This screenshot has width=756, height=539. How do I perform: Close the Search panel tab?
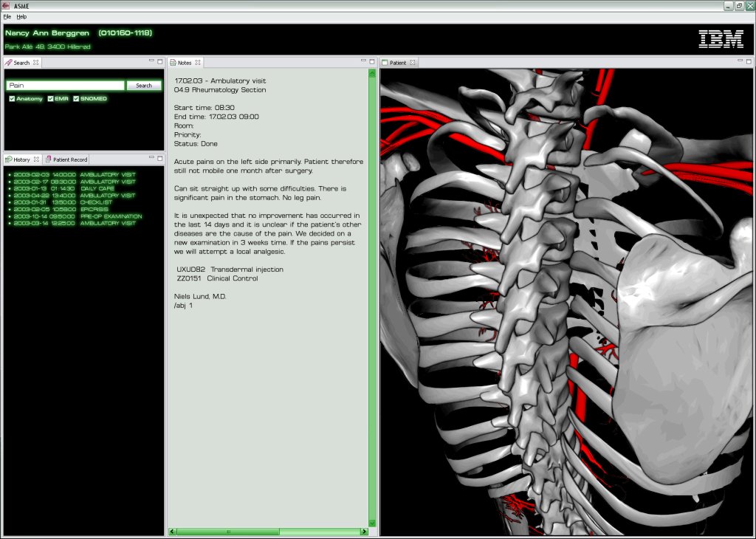click(x=36, y=63)
